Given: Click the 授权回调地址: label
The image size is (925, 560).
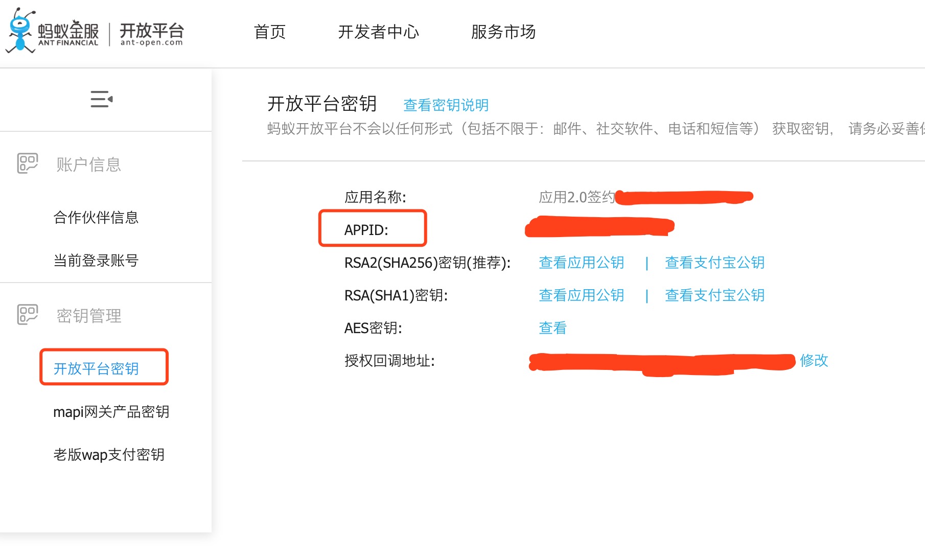Looking at the screenshot, I should [389, 361].
